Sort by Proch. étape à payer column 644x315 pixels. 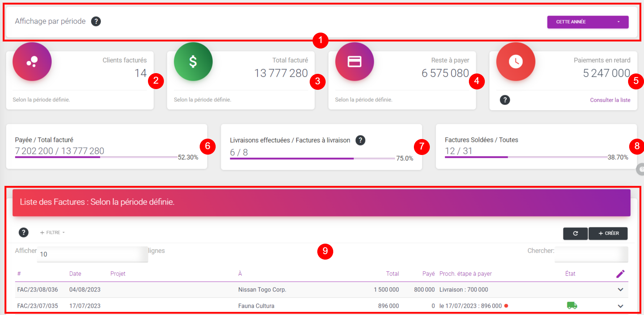tap(466, 274)
